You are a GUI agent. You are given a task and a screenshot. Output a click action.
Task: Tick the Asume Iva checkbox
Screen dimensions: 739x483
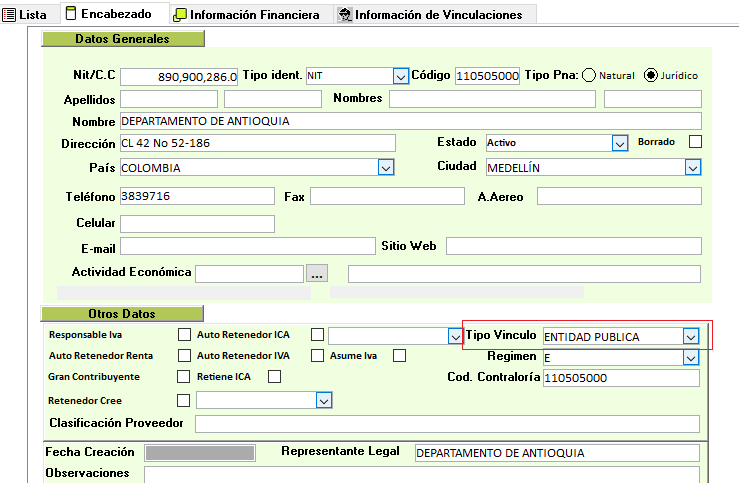[x=399, y=355]
